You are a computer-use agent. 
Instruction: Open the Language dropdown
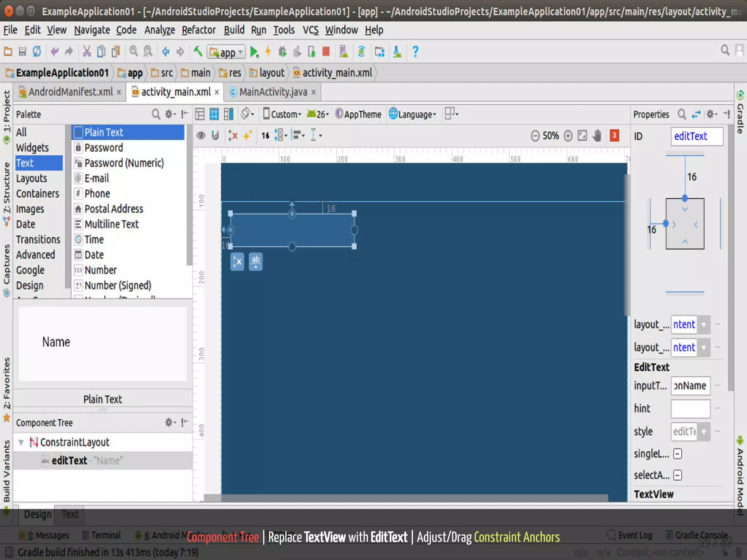413,114
